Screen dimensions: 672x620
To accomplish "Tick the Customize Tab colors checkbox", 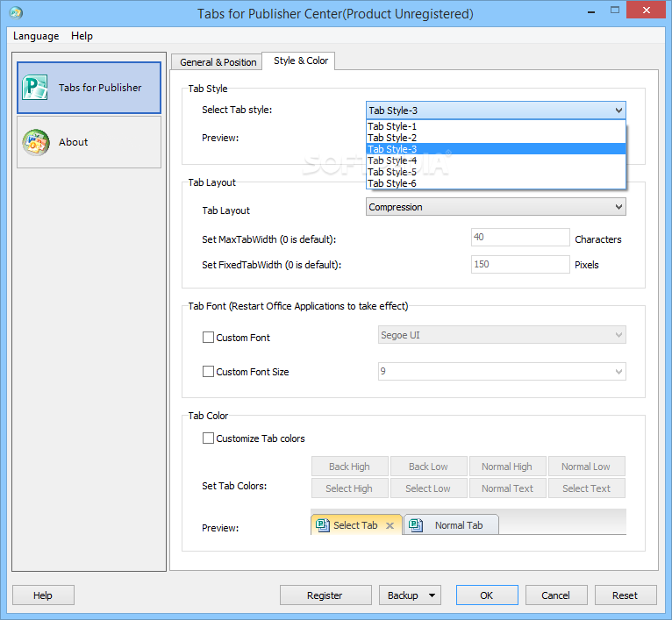I will coord(208,438).
